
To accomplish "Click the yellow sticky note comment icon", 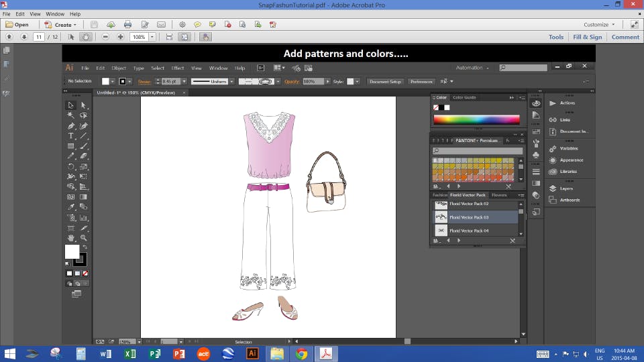I will point(197,25).
